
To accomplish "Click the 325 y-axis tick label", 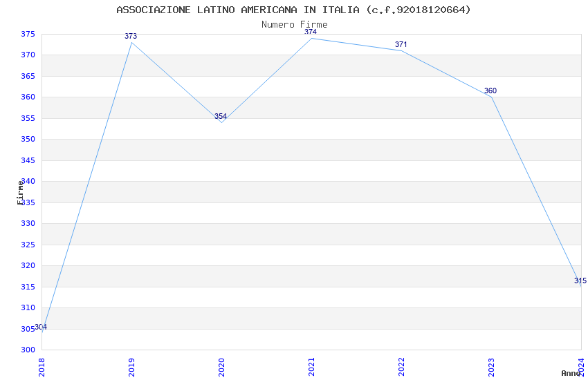I will [x=28, y=245].
